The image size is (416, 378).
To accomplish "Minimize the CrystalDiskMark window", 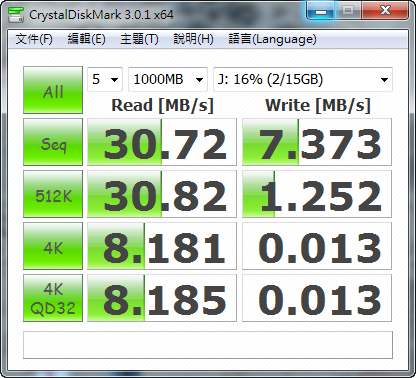I will (x=322, y=10).
